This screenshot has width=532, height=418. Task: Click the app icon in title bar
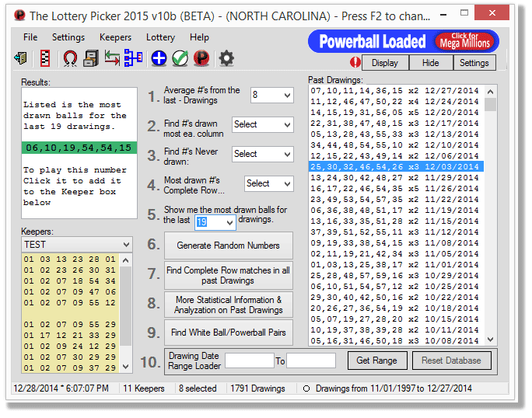(x=19, y=16)
